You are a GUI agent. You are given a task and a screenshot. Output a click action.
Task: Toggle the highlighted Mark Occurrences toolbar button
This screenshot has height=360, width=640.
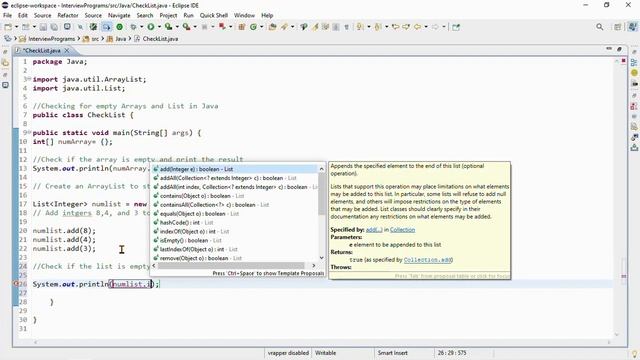click(x=107, y=27)
